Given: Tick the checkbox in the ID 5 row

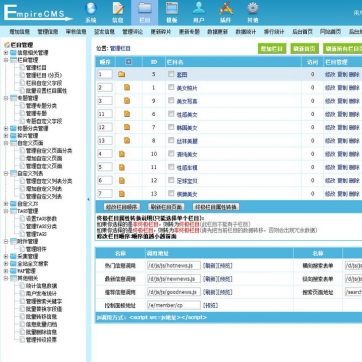Looking at the screenshot, I should [171, 74].
